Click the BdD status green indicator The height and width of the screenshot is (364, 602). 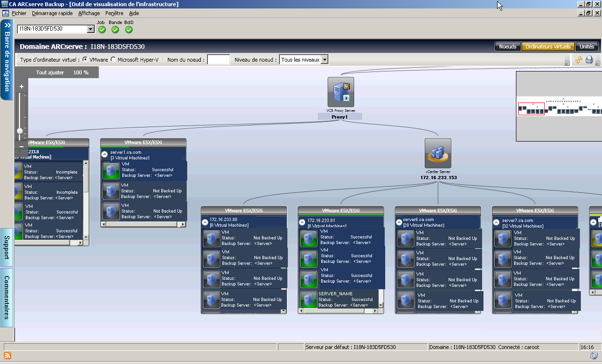click(128, 29)
